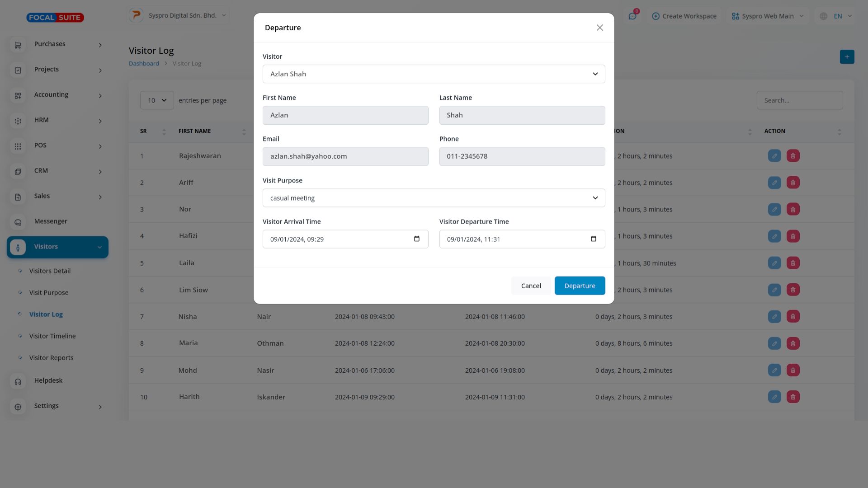Expand the Visit Purpose dropdown
This screenshot has width=868, height=488.
coord(434,198)
